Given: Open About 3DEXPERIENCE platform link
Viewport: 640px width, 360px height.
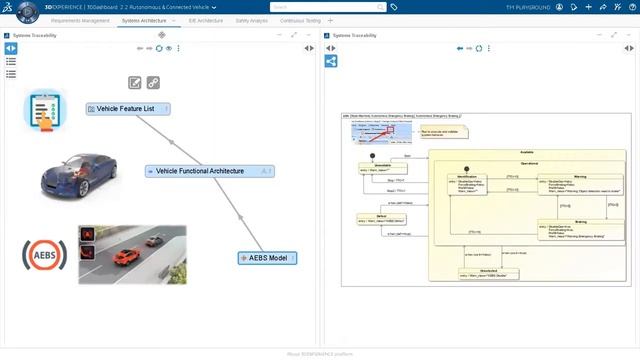Looking at the screenshot, I should [x=320, y=354].
